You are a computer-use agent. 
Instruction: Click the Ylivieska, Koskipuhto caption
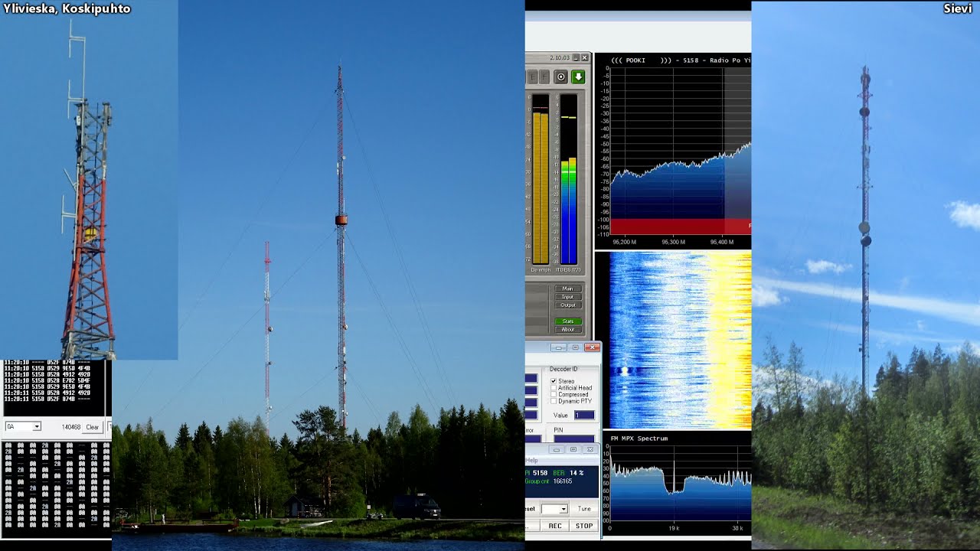click(67, 9)
